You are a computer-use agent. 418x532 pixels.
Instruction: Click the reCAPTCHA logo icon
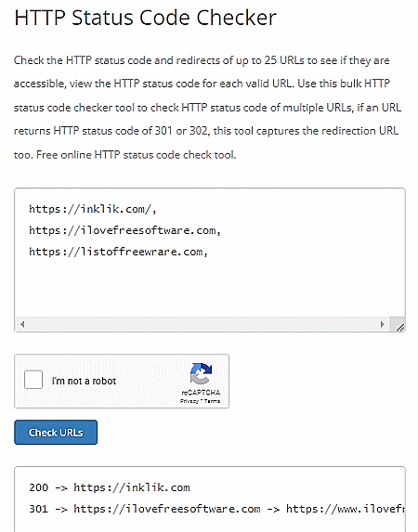click(x=201, y=374)
